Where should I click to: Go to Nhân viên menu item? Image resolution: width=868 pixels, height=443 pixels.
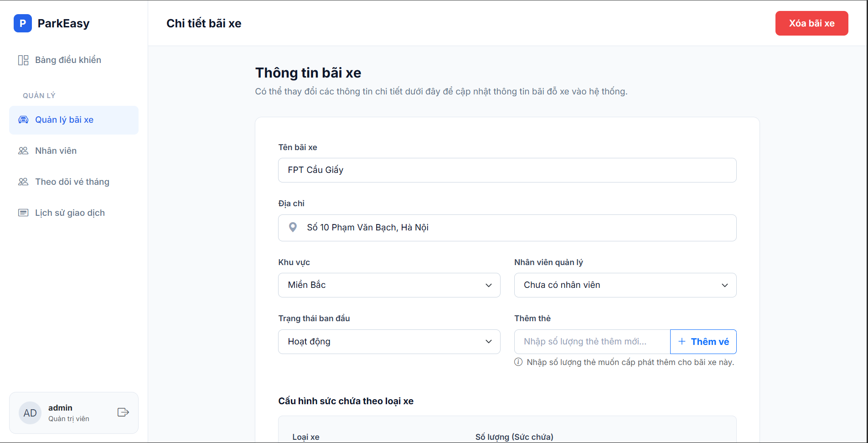pyautogui.click(x=56, y=151)
